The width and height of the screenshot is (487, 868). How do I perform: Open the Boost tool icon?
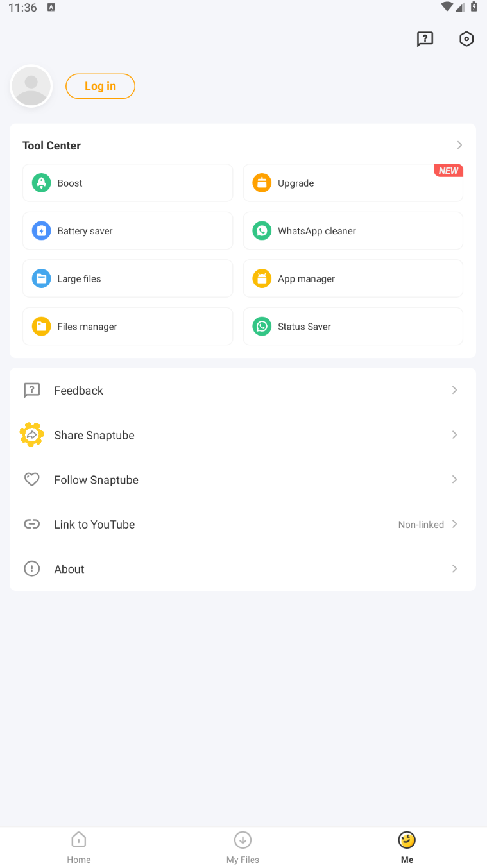pyautogui.click(x=40, y=182)
